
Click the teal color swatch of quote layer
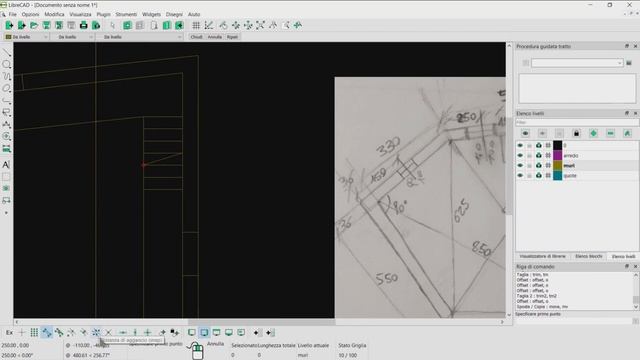[558, 176]
